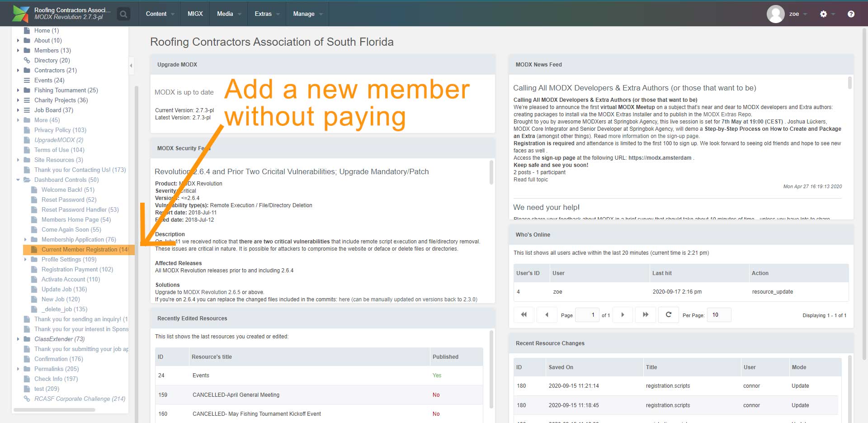Collapse the Dashboard Controls tree node
The height and width of the screenshot is (423, 868).
18,180
